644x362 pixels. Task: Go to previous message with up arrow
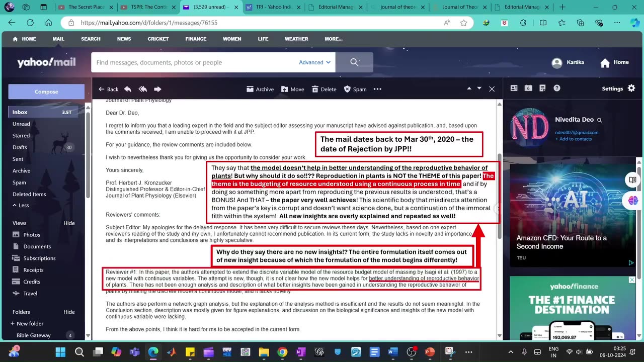point(469,88)
